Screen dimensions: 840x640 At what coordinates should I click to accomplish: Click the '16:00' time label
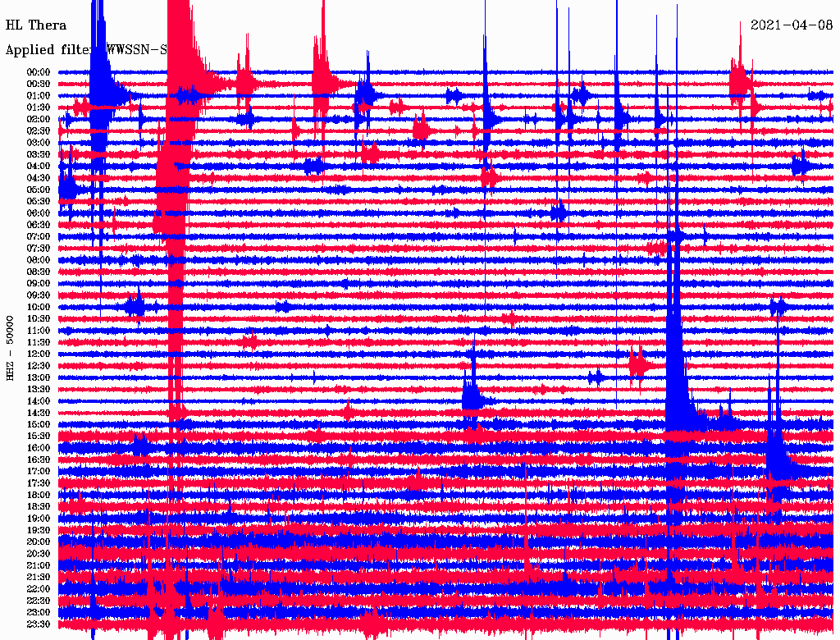(39, 448)
